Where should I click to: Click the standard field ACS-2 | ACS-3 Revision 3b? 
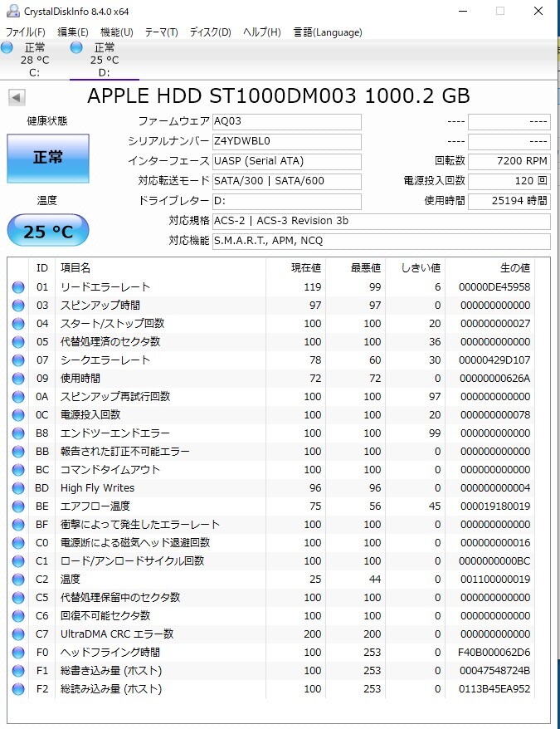(381, 222)
